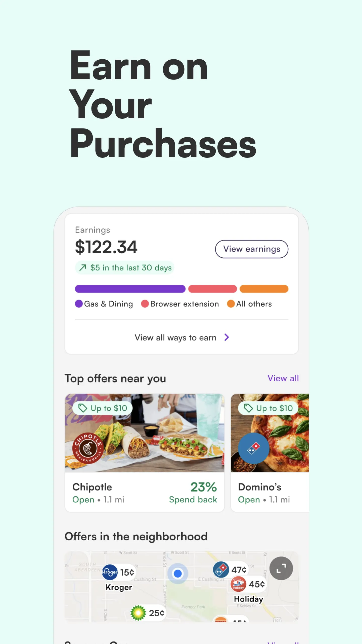Image resolution: width=362 pixels, height=644 pixels.
Task: Select the Holiday 45¢ map pin
Action: pyautogui.click(x=238, y=584)
